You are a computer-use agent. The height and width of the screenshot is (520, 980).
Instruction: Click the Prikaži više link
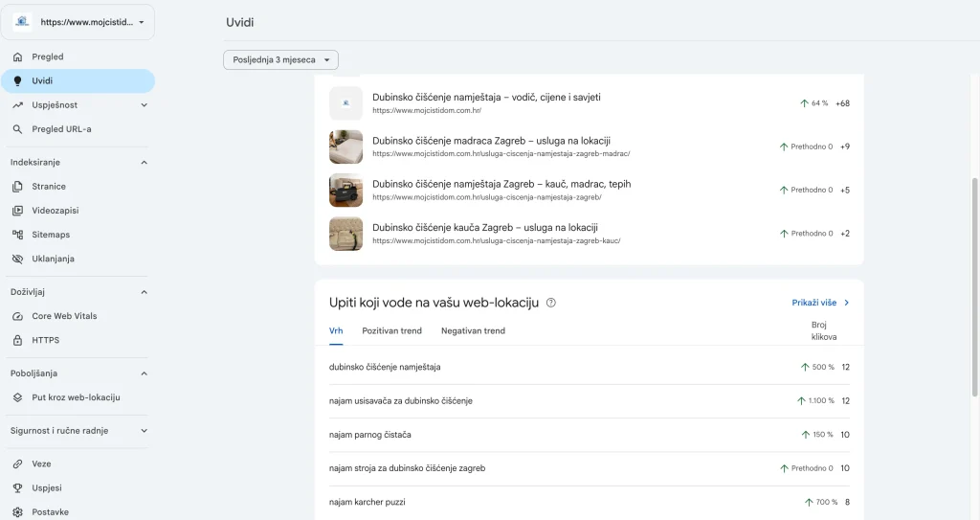[x=813, y=303]
